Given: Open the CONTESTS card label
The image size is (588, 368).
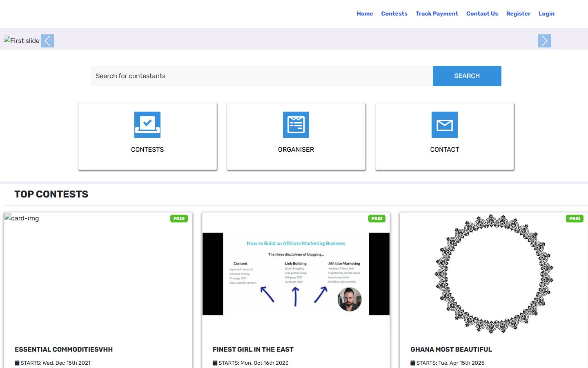Looking at the screenshot, I should 147,150.
